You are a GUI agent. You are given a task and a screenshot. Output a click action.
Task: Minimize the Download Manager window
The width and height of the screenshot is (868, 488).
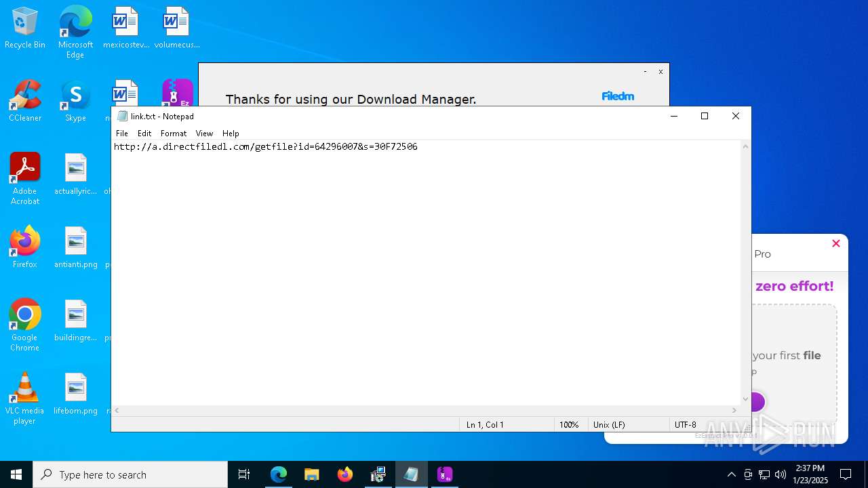[645, 72]
